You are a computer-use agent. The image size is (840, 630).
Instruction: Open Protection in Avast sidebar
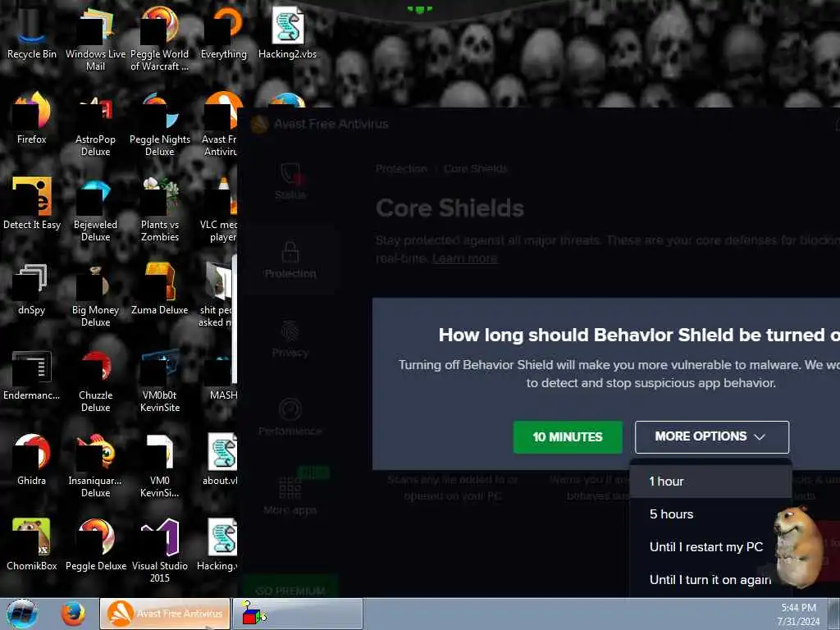290,260
